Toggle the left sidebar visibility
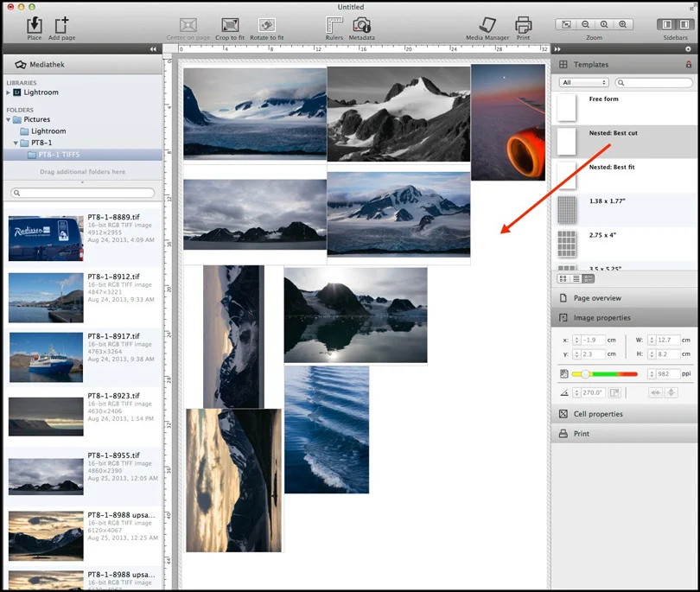The width and height of the screenshot is (700, 592). [667, 24]
